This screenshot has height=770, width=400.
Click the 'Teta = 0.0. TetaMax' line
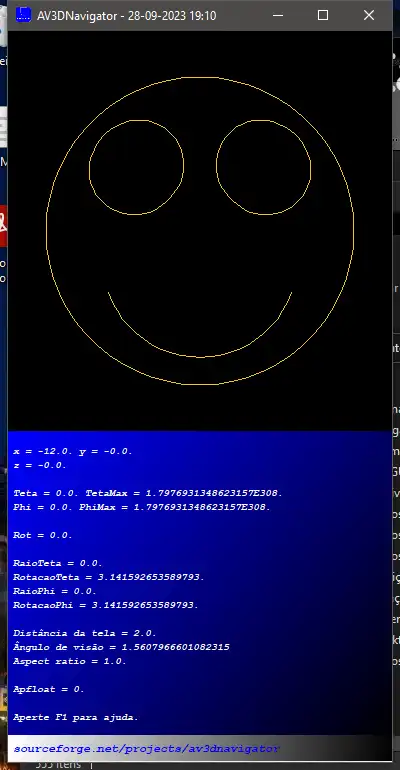click(x=148, y=493)
